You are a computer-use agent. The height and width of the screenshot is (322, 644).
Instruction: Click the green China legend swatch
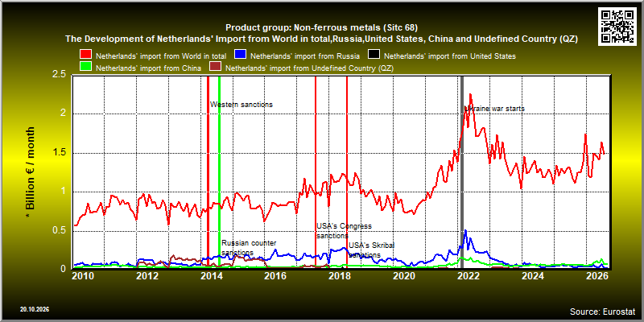tap(86, 68)
